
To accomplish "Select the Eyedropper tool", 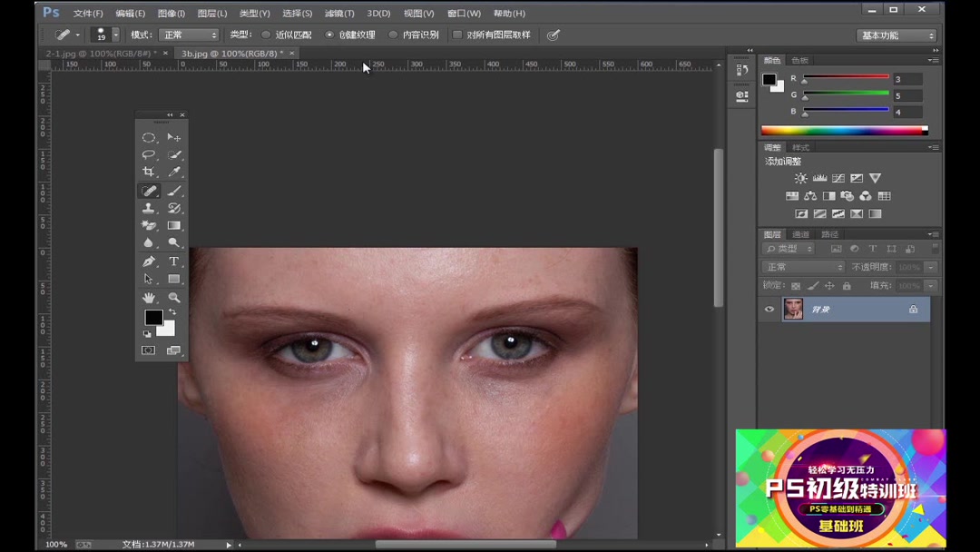I will (x=174, y=172).
